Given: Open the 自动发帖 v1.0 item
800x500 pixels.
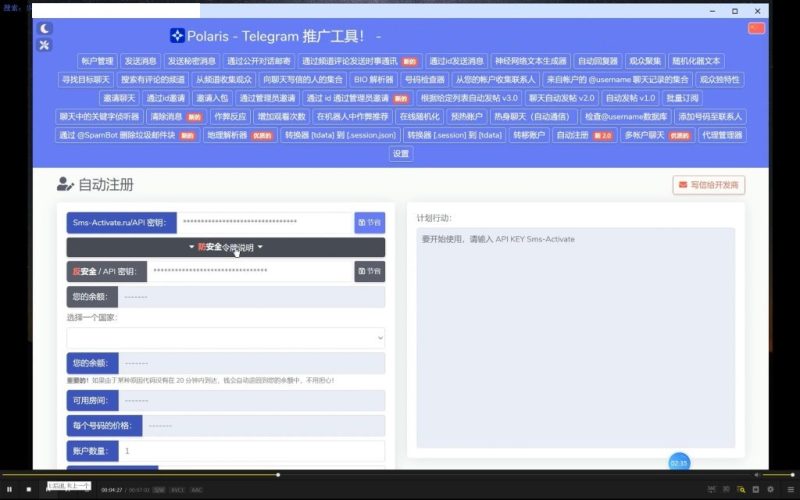Looking at the screenshot, I should [630, 98].
